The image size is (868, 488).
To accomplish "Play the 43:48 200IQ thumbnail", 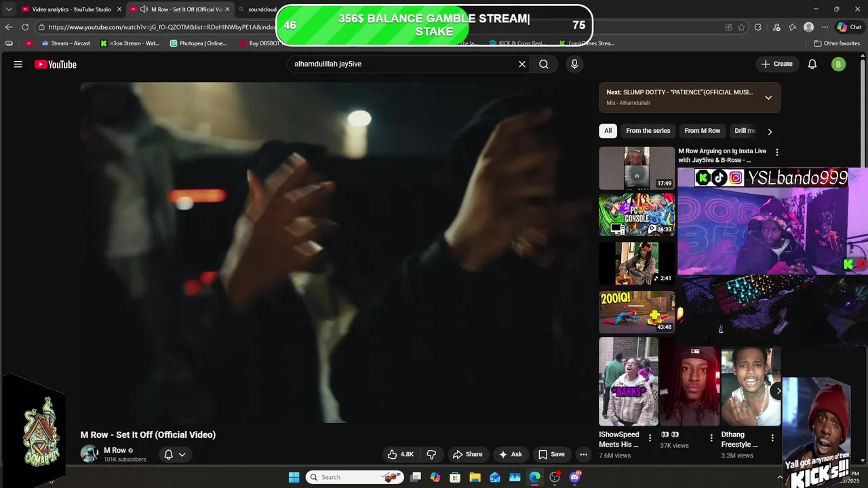I will coord(637,312).
